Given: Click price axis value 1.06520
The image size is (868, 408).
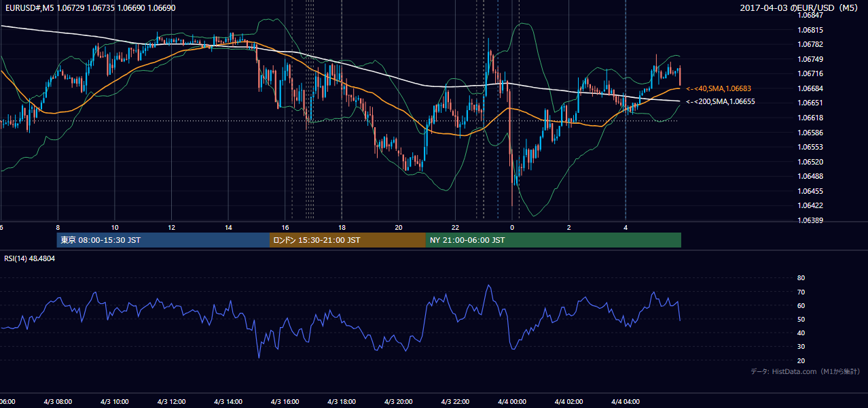Looking at the screenshot, I should [810, 162].
